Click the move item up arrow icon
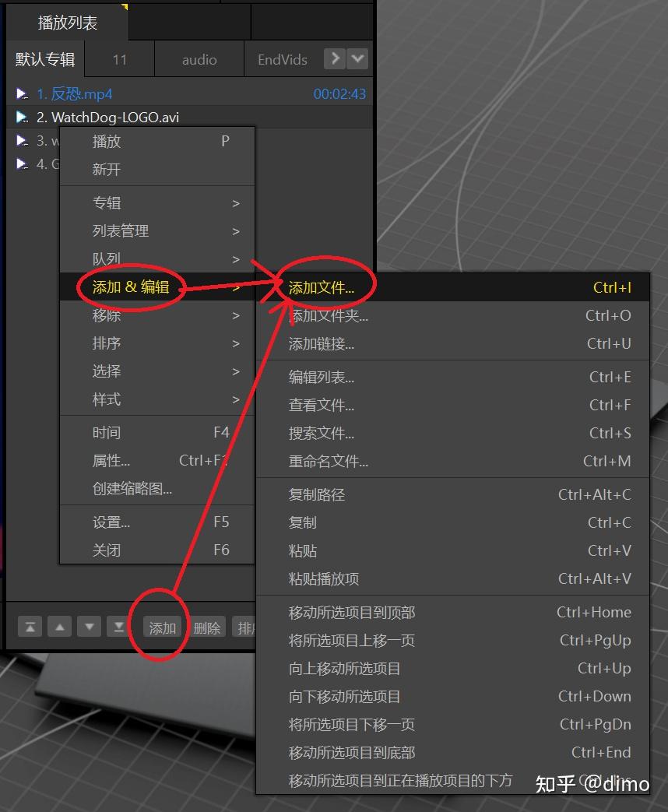Viewport: 668px width, 812px height. [59, 627]
